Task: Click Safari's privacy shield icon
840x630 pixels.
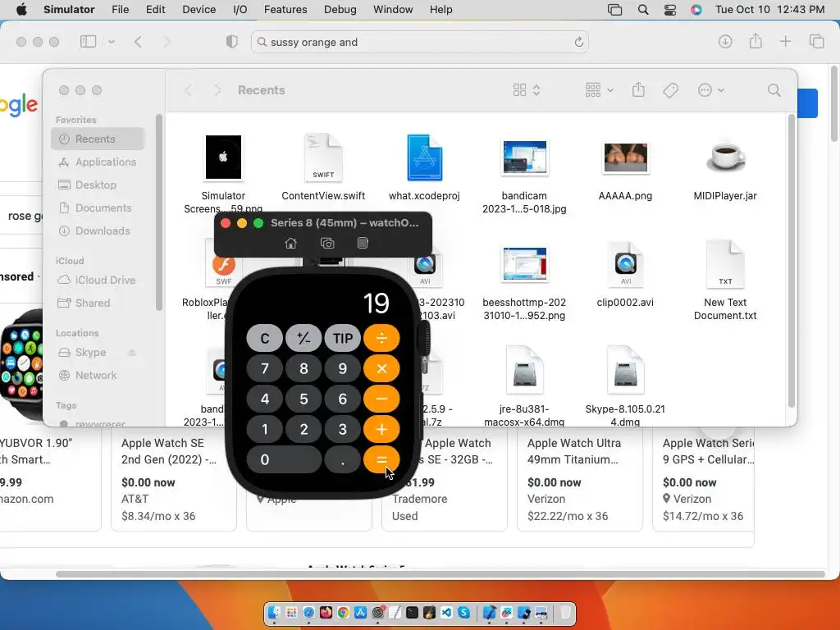Action: [231, 42]
